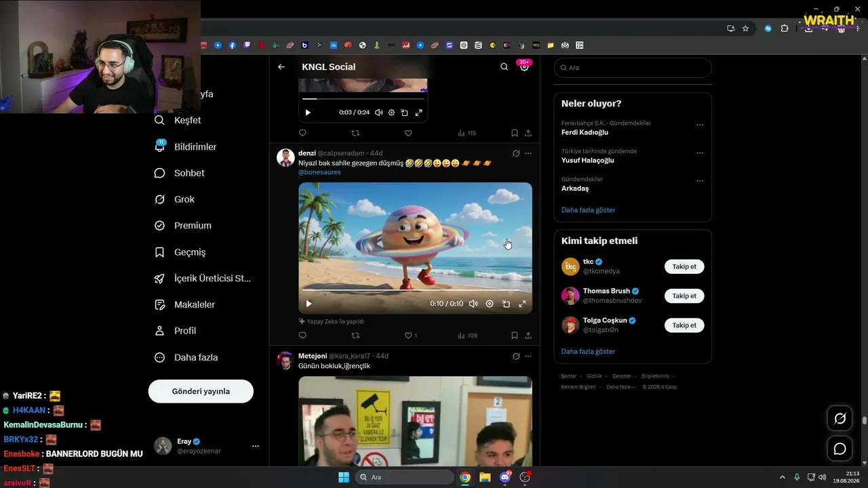Reply to denzi's post
Screen dimensions: 868x488
coord(302,335)
